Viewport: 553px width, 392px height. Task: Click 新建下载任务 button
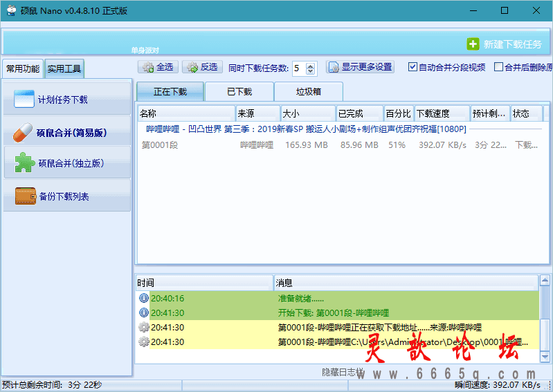505,44
